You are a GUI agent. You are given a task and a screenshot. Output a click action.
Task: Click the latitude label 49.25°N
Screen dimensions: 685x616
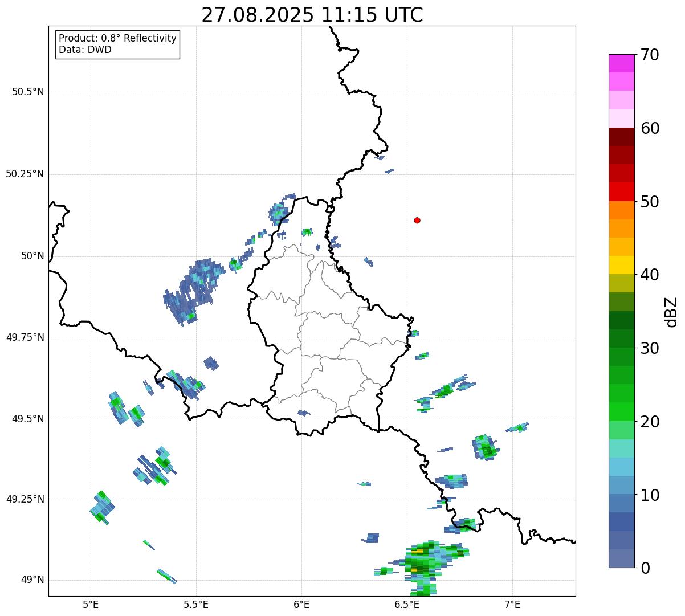coord(25,500)
